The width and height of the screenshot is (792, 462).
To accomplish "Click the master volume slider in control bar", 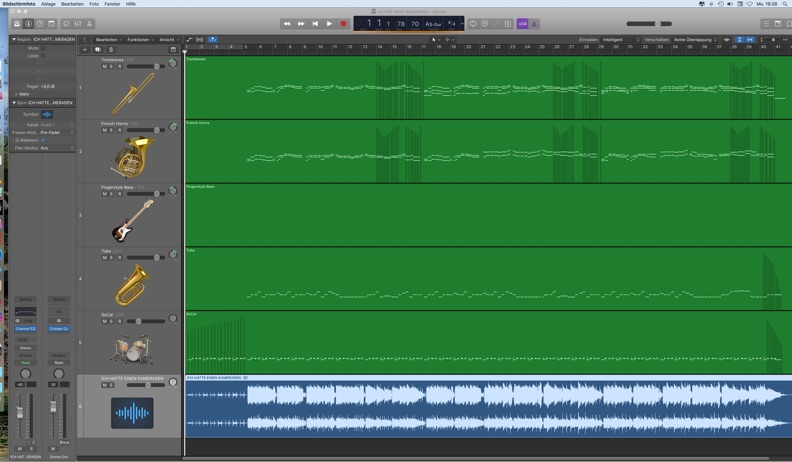I will tap(649, 24).
